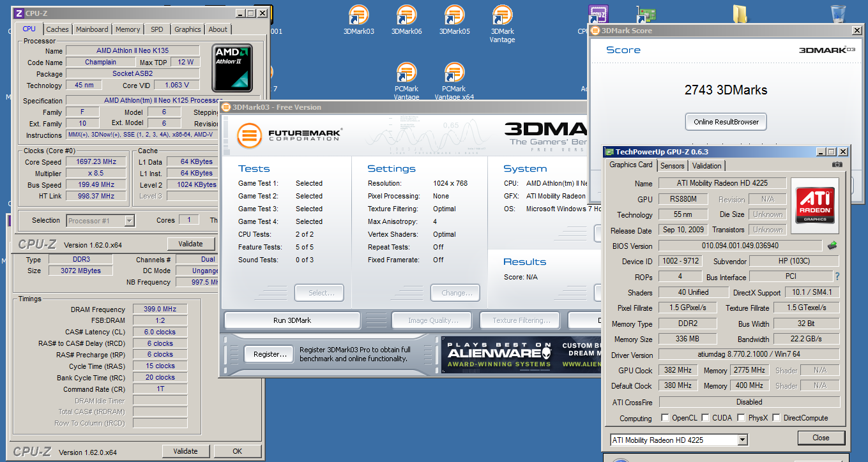The width and height of the screenshot is (868, 462).
Task: Open the Online ResultBrowser
Action: point(726,122)
